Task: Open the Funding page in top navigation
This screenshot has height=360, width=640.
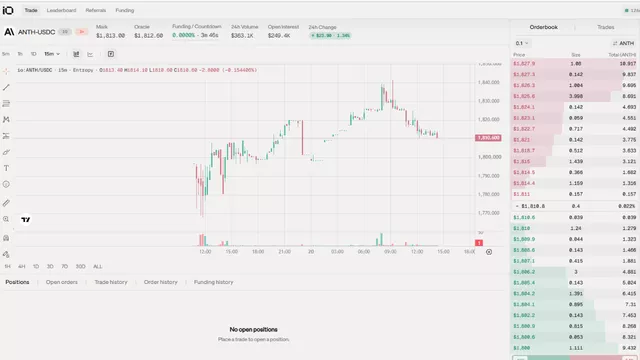Action: tap(124, 10)
